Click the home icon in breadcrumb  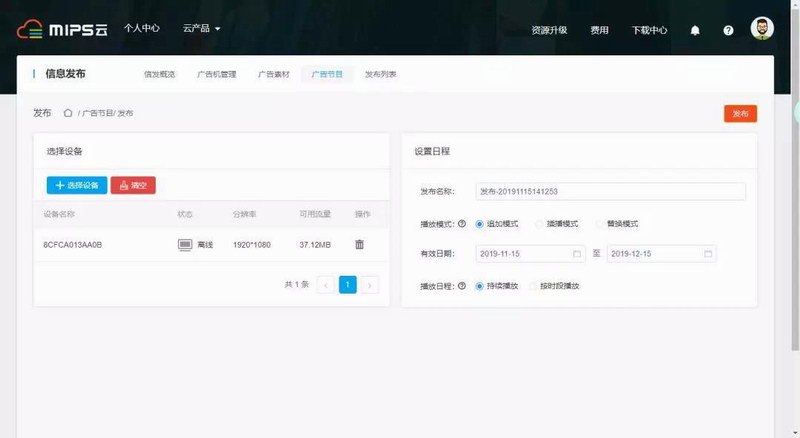click(x=68, y=113)
